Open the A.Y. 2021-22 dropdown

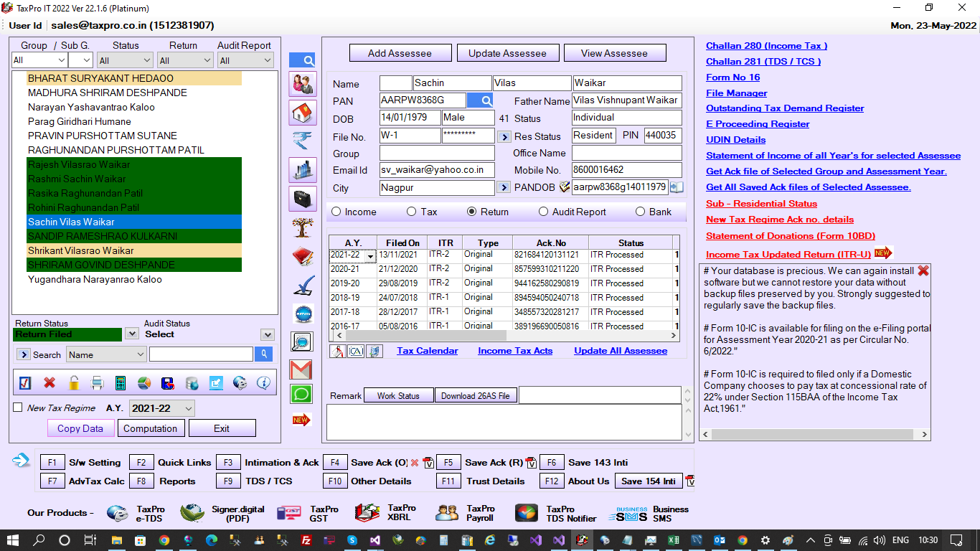(x=162, y=408)
